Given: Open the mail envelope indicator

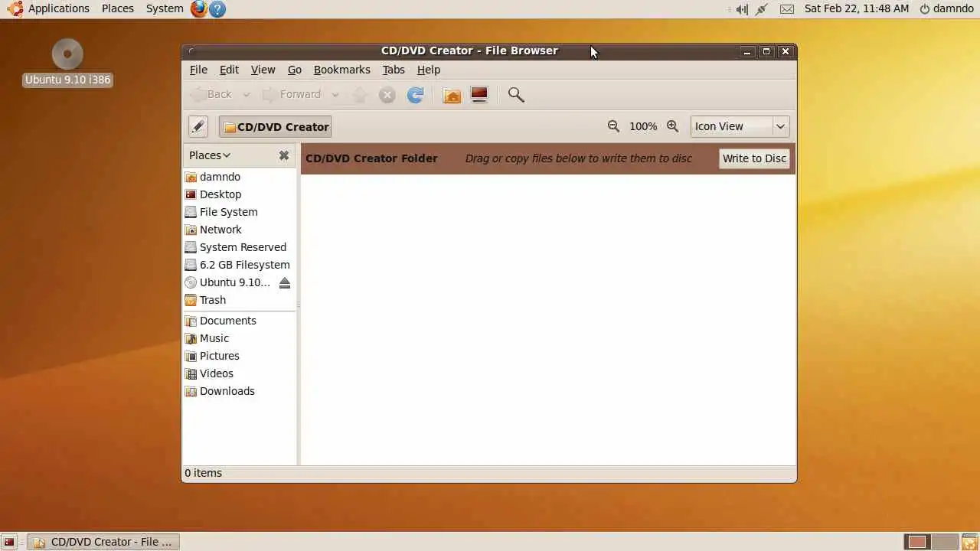Looking at the screenshot, I should click(787, 9).
